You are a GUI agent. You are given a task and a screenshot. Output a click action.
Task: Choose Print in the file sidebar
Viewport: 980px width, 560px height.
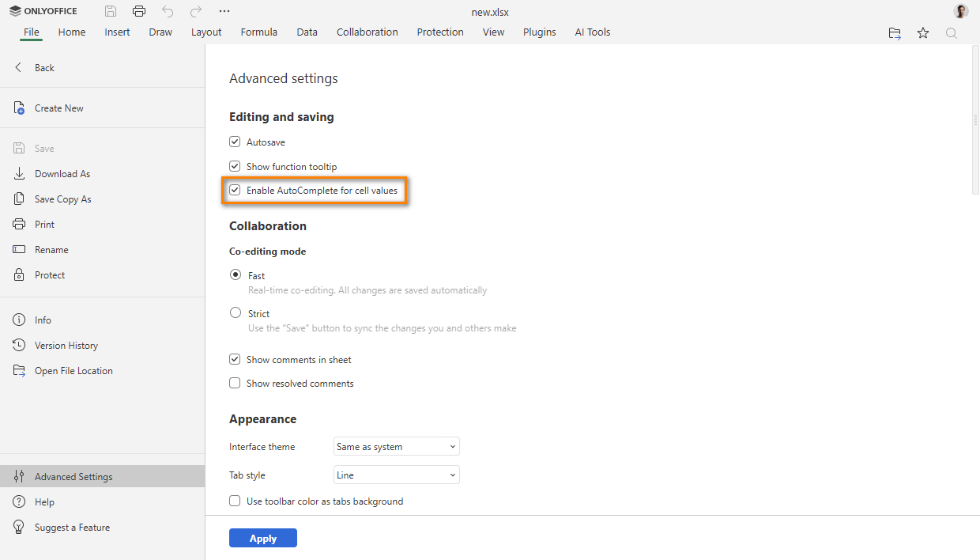tap(103, 225)
